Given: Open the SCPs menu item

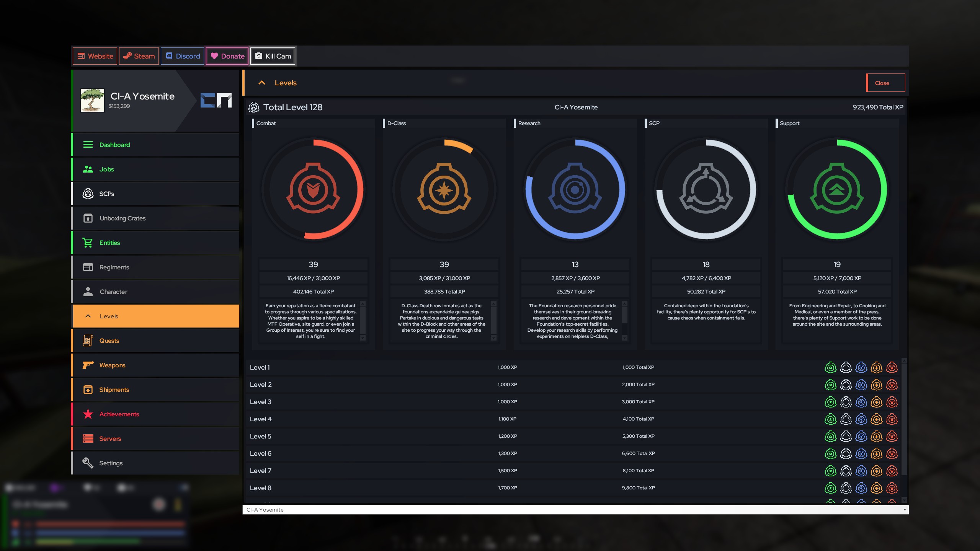Looking at the screenshot, I should 155,194.
